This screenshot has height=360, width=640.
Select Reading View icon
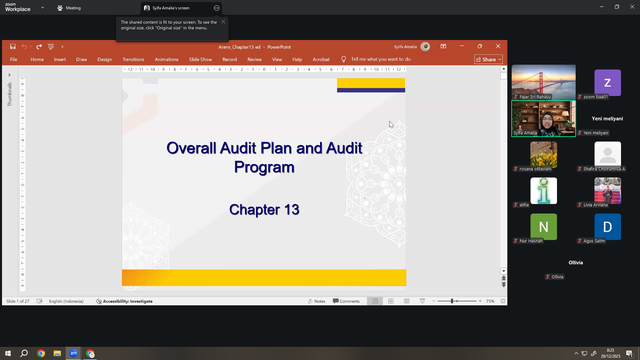pos(407,301)
